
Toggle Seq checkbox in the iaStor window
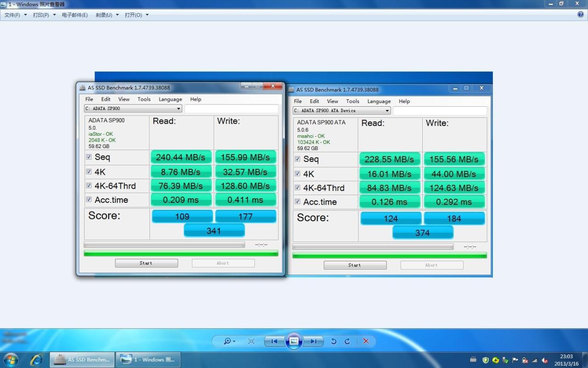click(x=89, y=157)
